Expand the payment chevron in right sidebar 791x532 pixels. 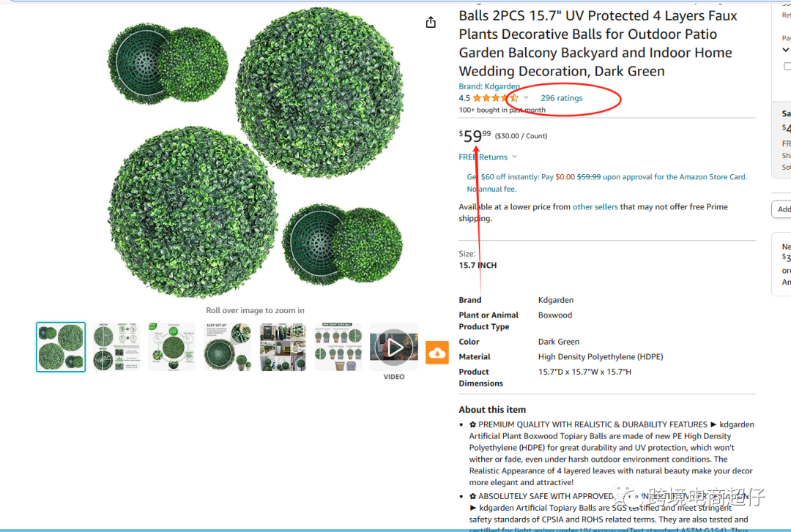point(785,50)
